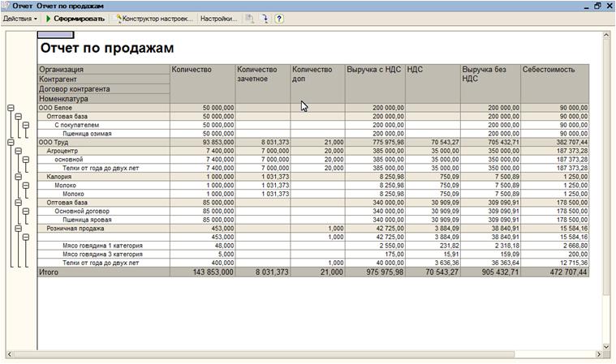Open help with the question mark icon
Viewport: 616px width, 364px height.
coord(279,19)
